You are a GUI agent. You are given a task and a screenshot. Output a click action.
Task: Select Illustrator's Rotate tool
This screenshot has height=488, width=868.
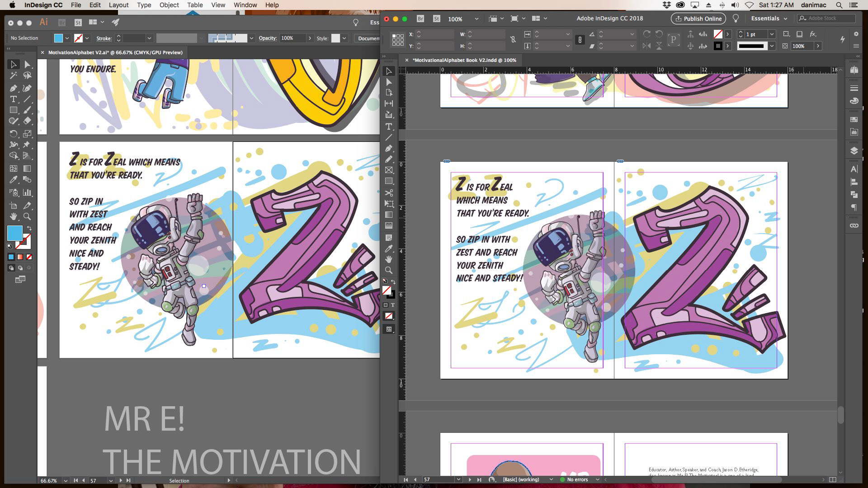14,134
